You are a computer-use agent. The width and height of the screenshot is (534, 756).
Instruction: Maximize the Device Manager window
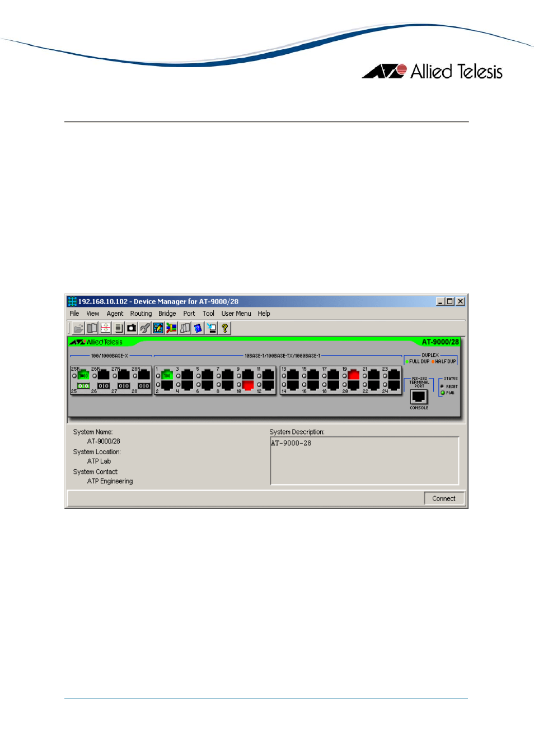coord(449,301)
